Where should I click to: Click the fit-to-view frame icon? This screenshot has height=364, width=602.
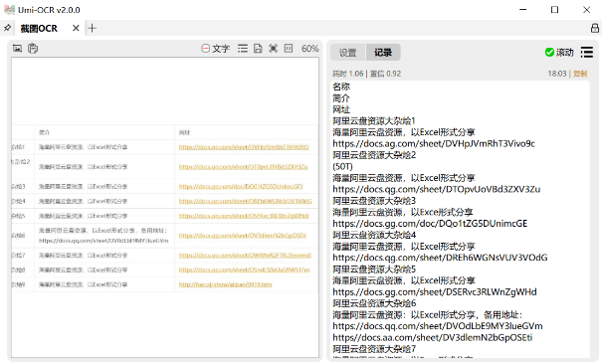coord(273,49)
